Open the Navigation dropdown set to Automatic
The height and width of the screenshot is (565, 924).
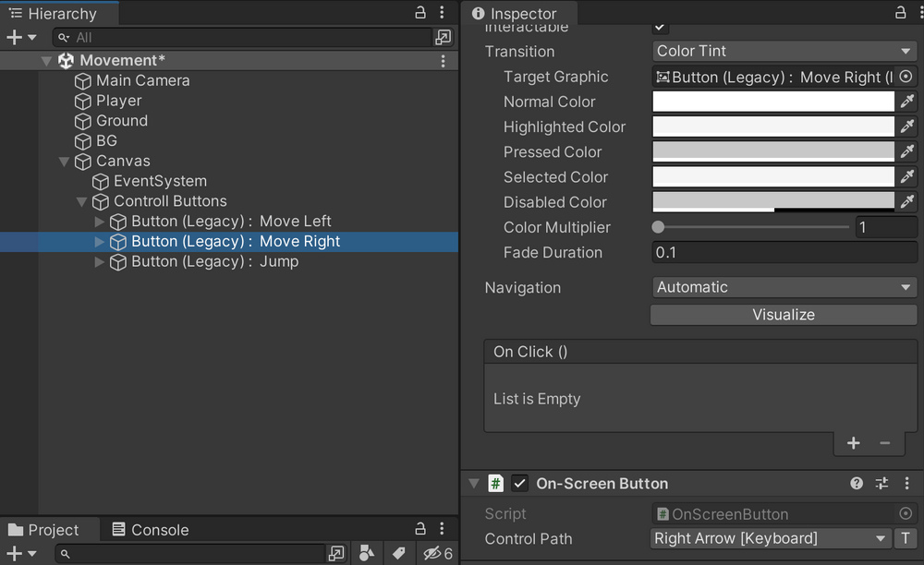point(784,287)
